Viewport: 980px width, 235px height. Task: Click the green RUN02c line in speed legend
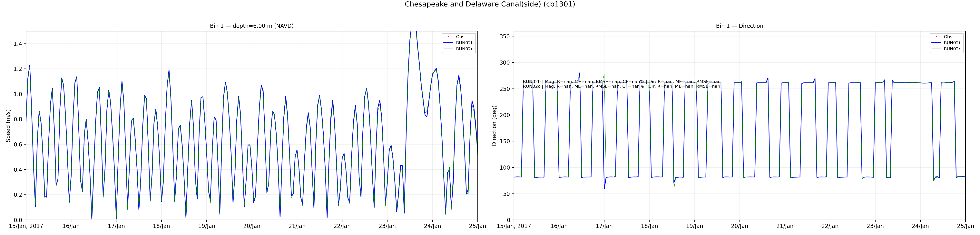click(x=448, y=49)
